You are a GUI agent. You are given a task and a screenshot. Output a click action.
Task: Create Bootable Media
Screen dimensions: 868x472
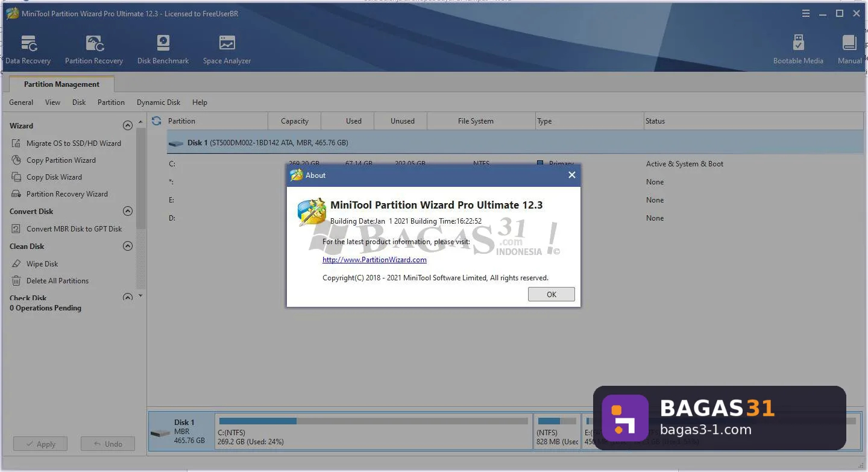coord(798,49)
